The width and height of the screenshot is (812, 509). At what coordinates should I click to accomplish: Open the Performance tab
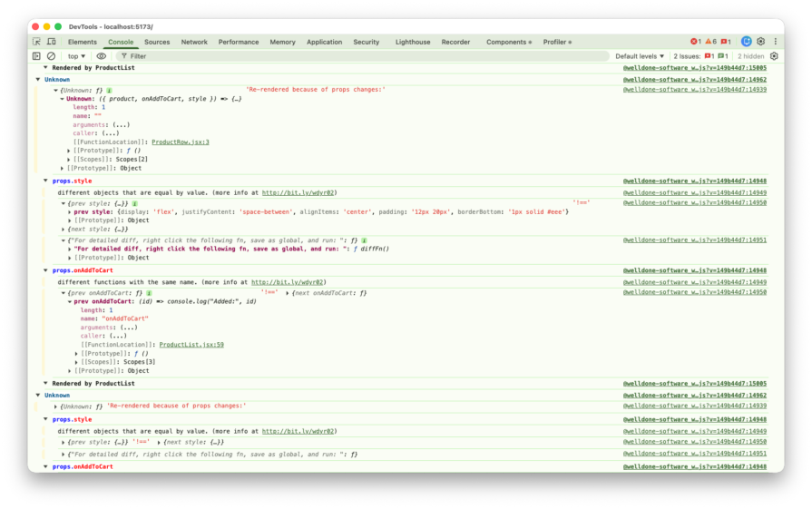(239, 42)
